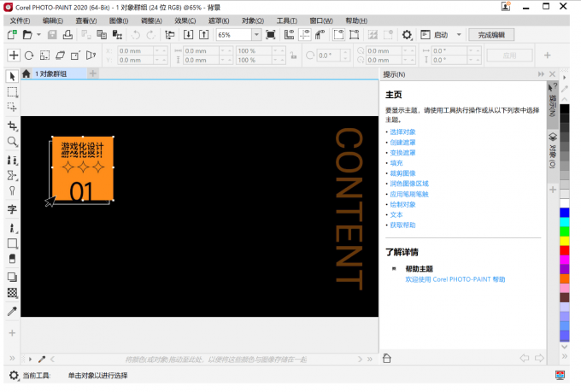Click the Import icon
Screen dimensions: 581x392
[188, 35]
